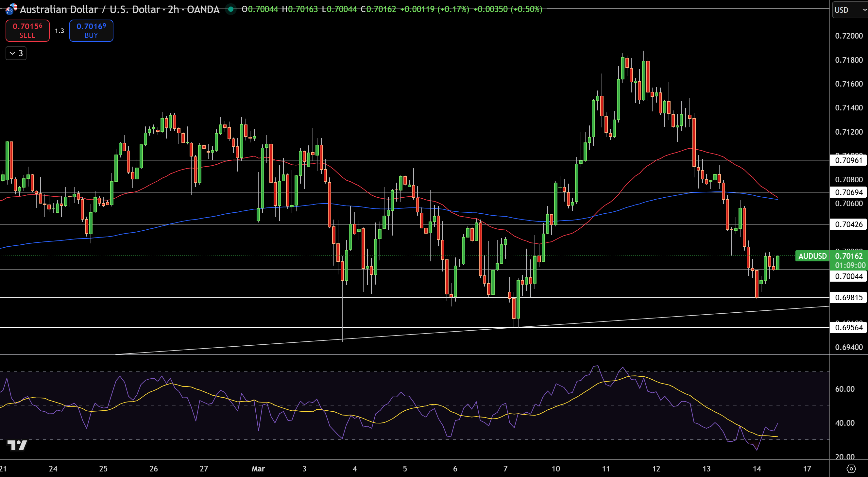
Task: Click the AUD/USD flag symbol icon
Action: [11, 9]
